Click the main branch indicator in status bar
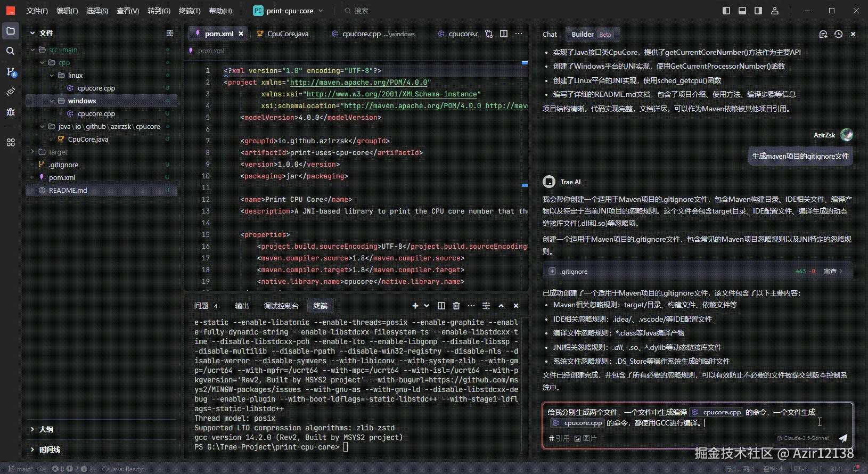This screenshot has width=868, height=474. pyautogui.click(x=20, y=469)
